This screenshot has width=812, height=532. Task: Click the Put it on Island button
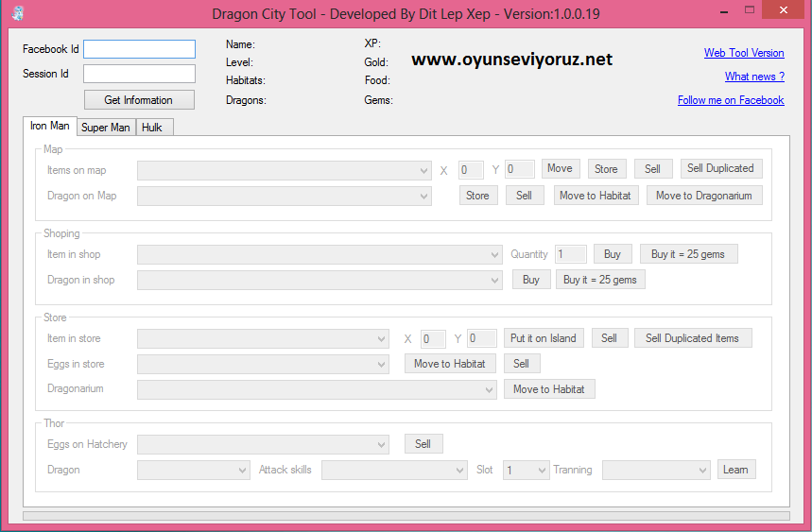tap(544, 338)
